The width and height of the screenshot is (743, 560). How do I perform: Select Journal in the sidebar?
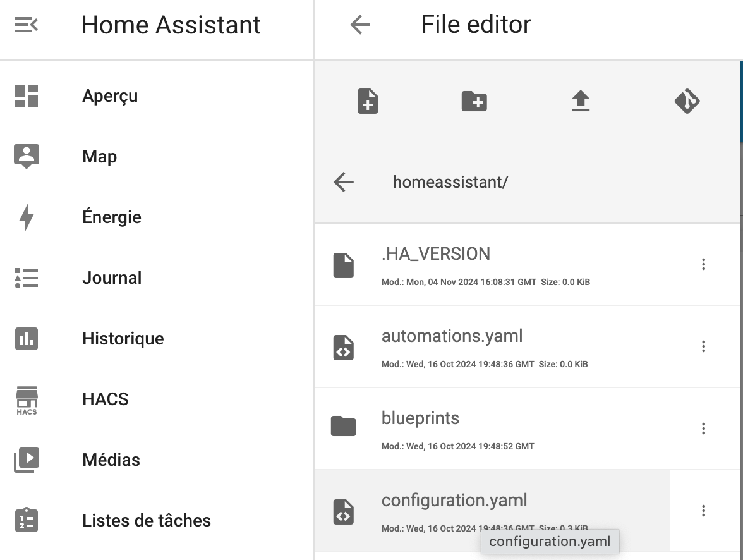pyautogui.click(x=112, y=278)
